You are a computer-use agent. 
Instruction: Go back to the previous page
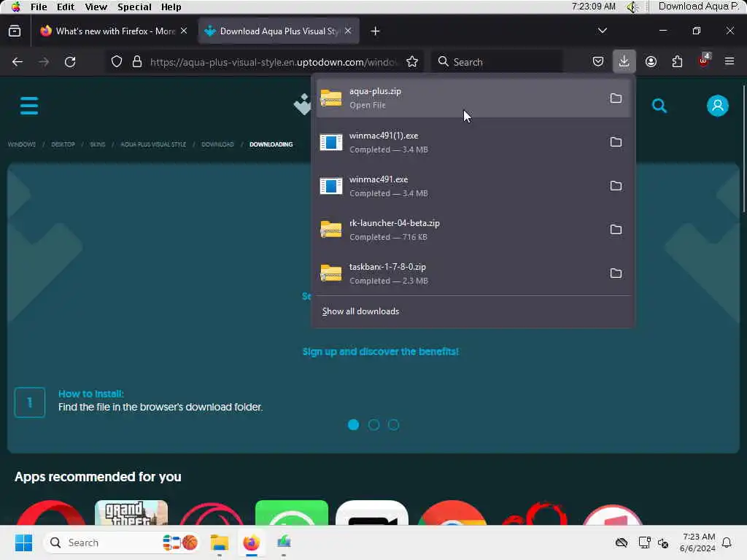pyautogui.click(x=18, y=61)
